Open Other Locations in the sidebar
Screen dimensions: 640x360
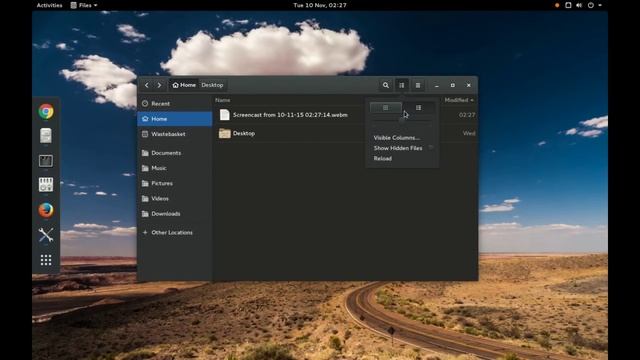[x=175, y=232]
